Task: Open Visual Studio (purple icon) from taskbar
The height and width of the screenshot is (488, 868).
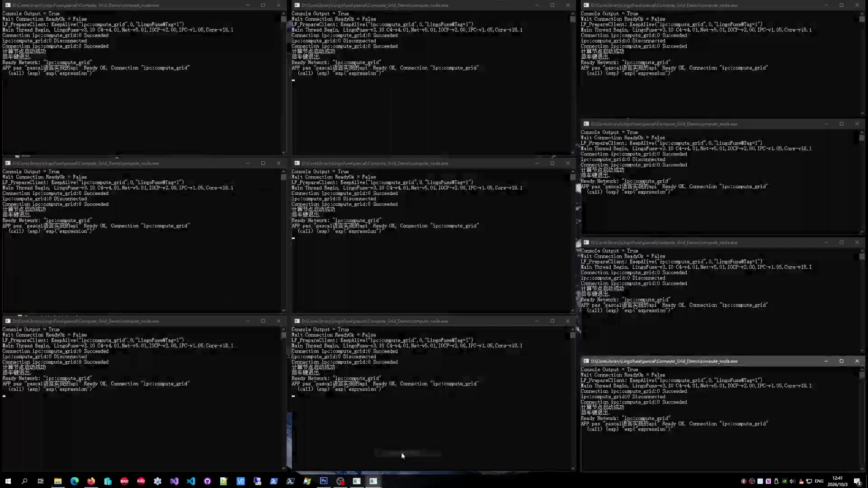Action: [x=175, y=481]
